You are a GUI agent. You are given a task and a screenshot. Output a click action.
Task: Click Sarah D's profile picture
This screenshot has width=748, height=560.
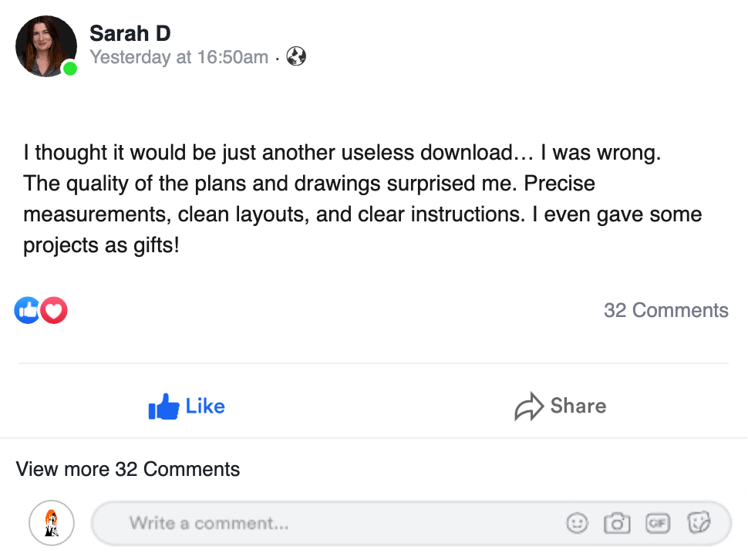point(45,46)
